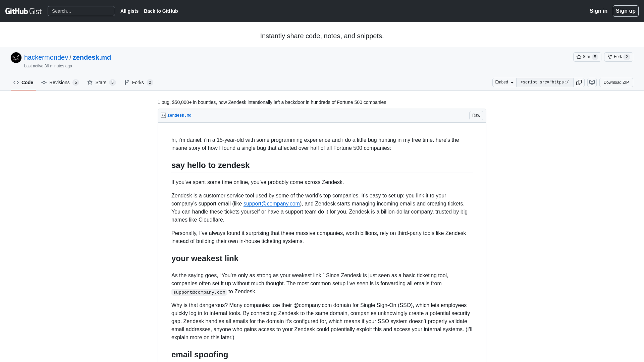Click the support@company.com link
This screenshot has width=644, height=362.
[271, 203]
